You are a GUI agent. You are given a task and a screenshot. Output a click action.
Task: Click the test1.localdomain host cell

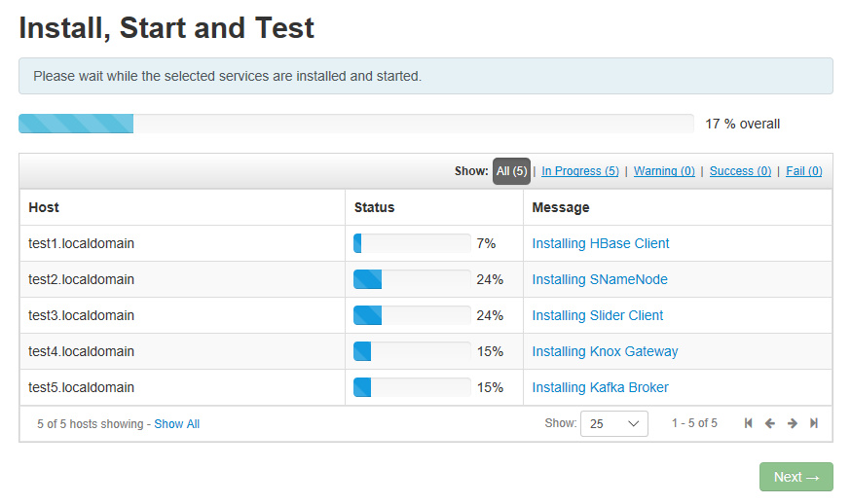coord(82,243)
